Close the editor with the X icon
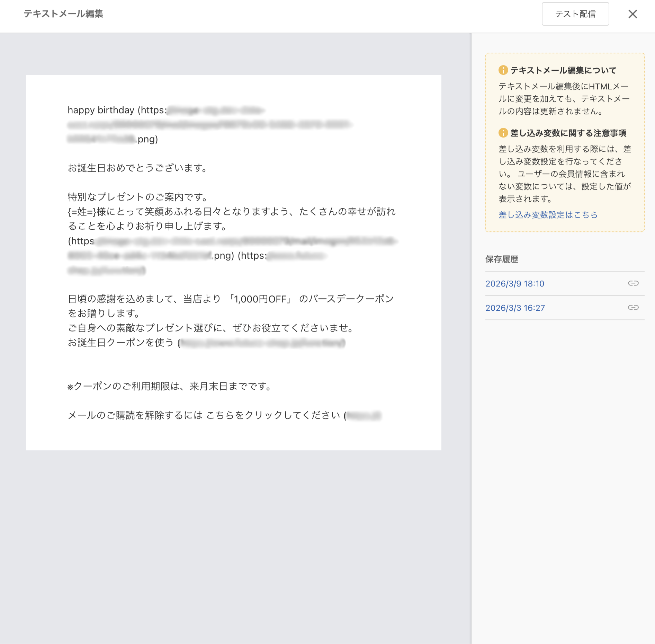Image resolution: width=655 pixels, height=644 pixels. click(x=633, y=14)
